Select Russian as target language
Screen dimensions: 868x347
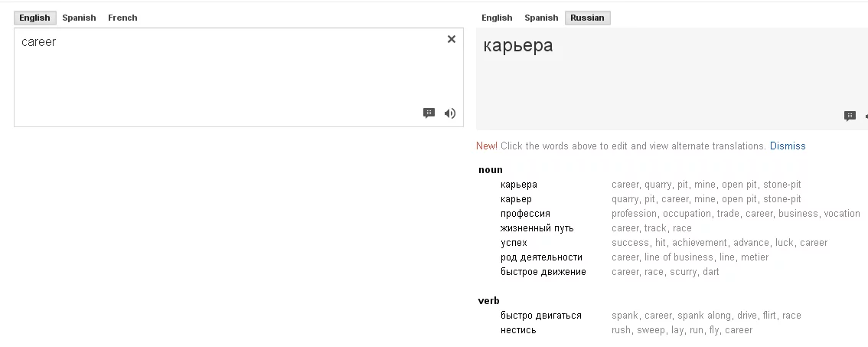click(587, 18)
